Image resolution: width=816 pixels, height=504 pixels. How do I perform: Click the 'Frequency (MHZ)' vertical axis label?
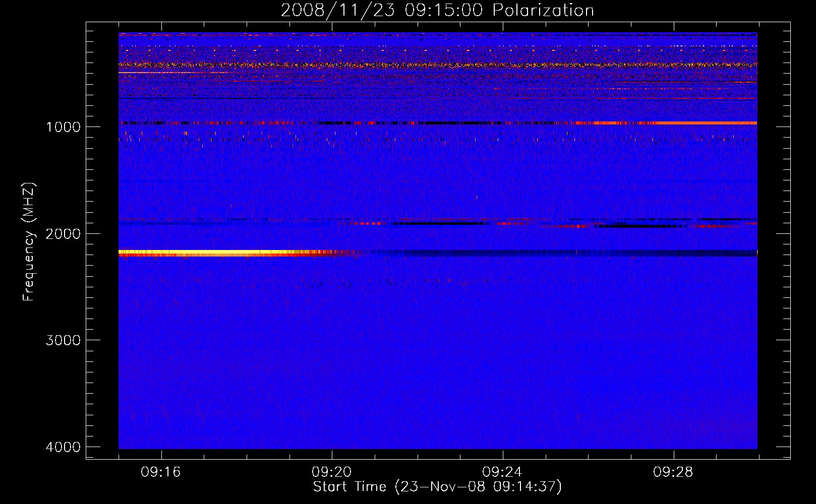[x=29, y=242]
